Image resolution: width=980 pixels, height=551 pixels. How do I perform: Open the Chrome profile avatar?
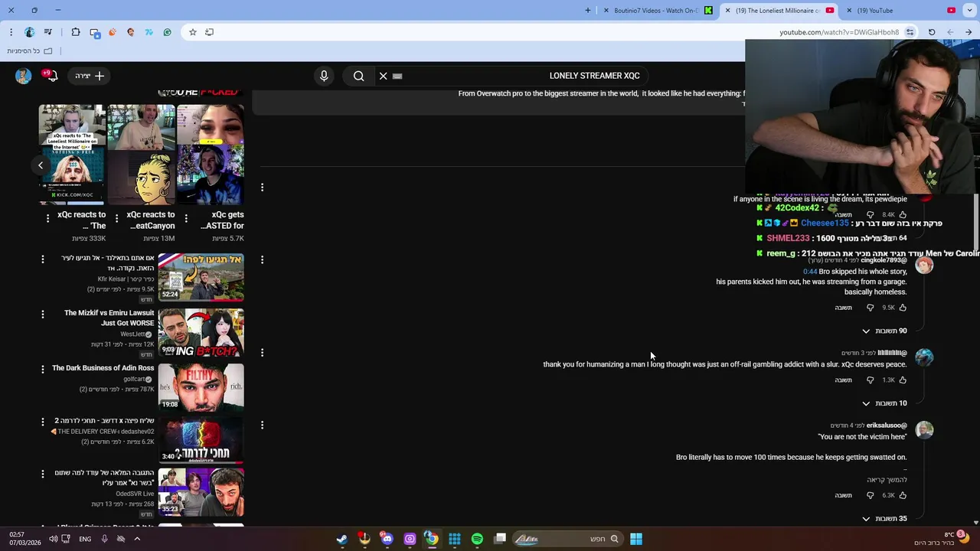click(30, 32)
